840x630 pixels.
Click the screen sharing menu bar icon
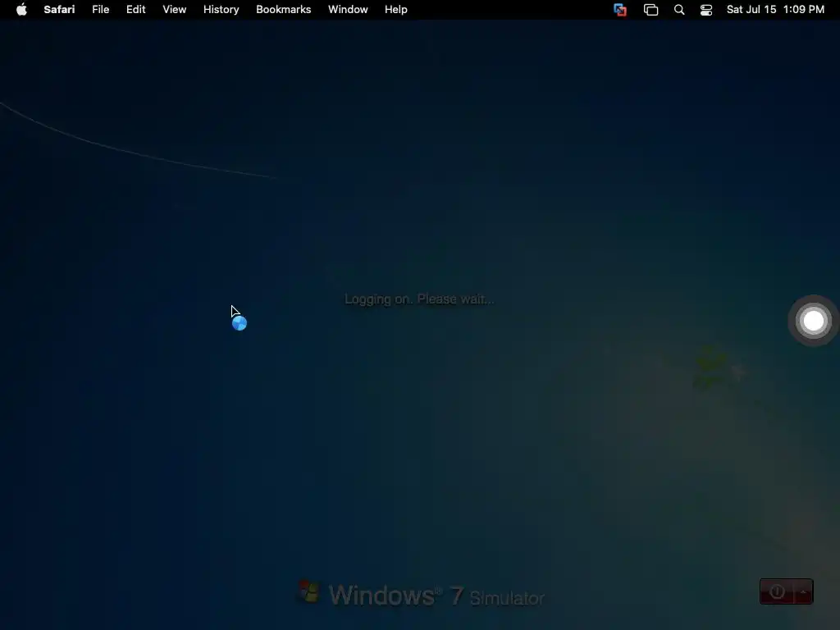tap(620, 10)
